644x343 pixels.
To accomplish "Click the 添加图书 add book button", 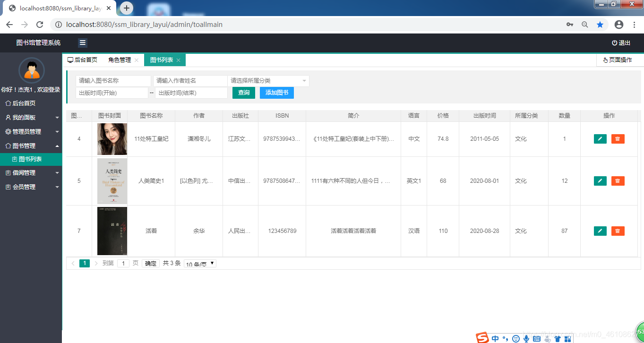I will (x=277, y=93).
